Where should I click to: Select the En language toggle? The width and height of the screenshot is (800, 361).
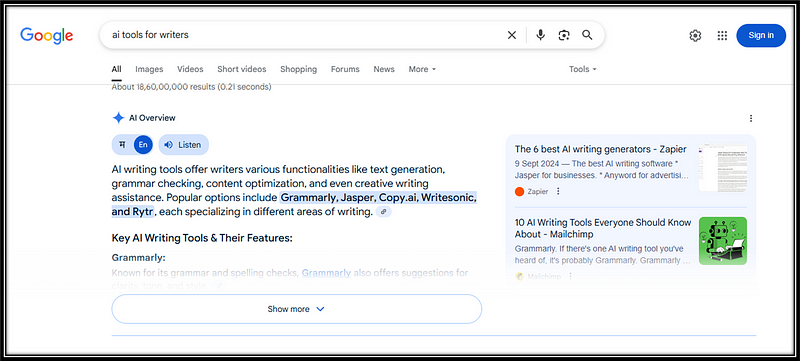[143, 145]
